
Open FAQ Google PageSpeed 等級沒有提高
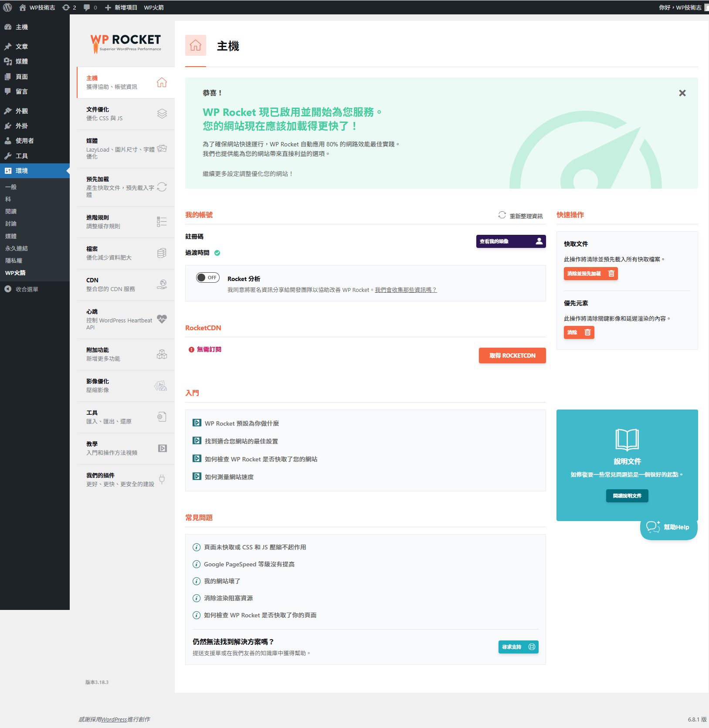point(249,564)
